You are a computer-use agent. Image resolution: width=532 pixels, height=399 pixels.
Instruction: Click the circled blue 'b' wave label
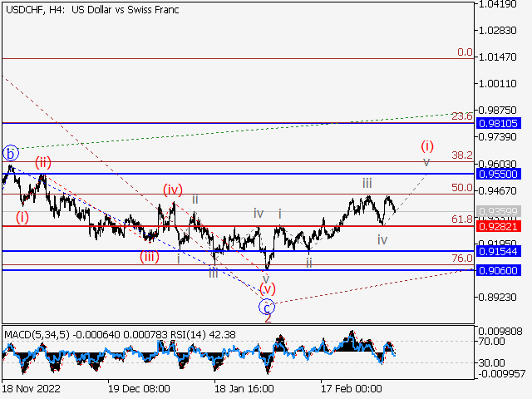11,153
